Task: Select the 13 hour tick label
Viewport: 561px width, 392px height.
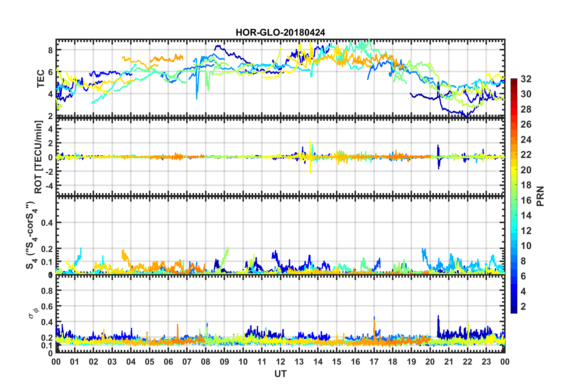Action: 299,362
